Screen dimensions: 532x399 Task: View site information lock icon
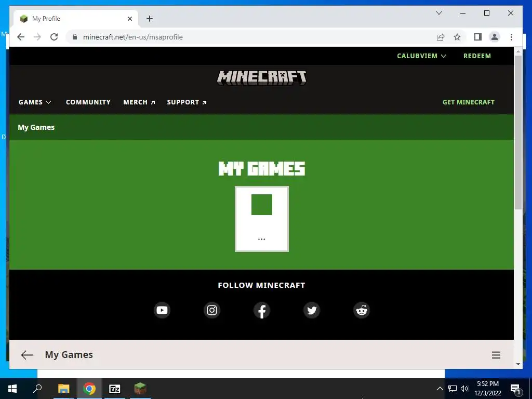click(75, 37)
